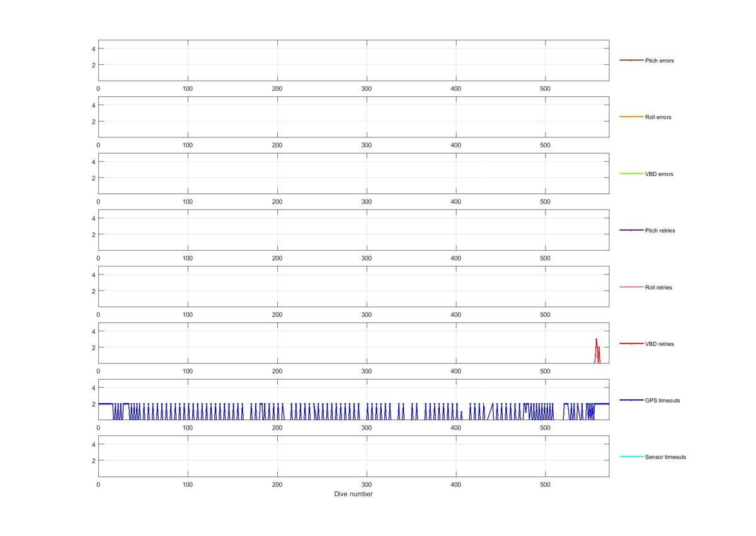Screen dimensions: 756x536
Task: Click the 300 tick below Sensor timeouts plot
Action: (x=367, y=485)
